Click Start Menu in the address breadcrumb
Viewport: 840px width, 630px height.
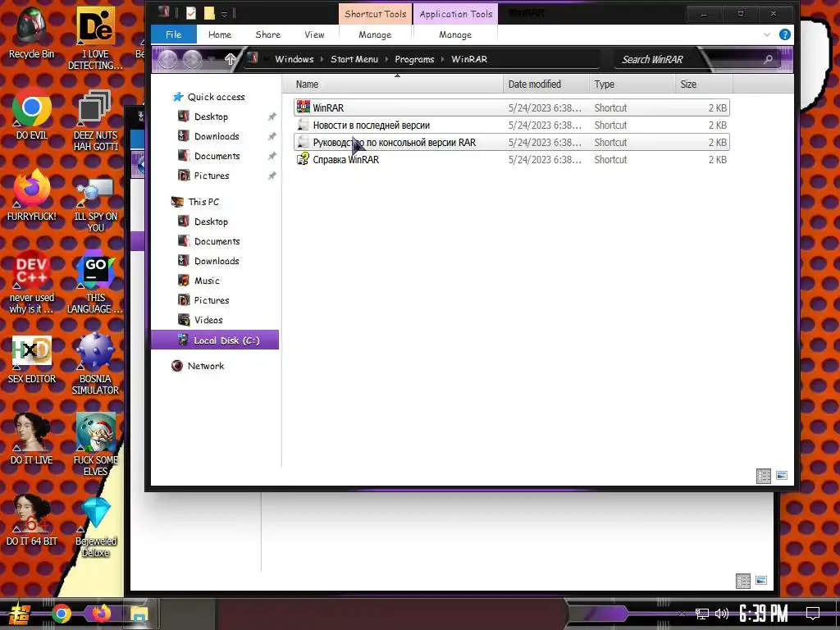pyautogui.click(x=354, y=59)
